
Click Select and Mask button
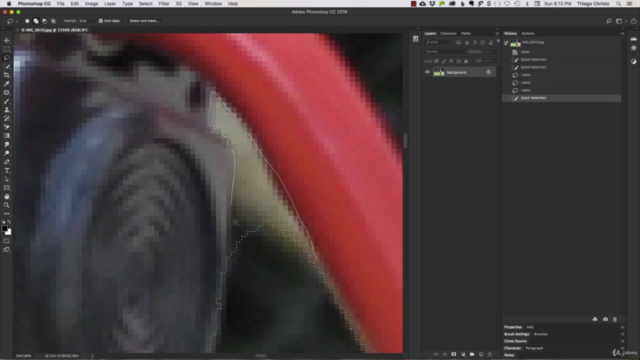144,21
